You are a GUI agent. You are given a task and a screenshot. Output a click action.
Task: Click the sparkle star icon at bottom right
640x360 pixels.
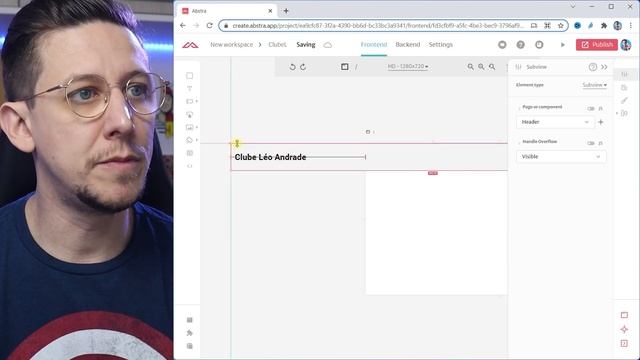624,329
